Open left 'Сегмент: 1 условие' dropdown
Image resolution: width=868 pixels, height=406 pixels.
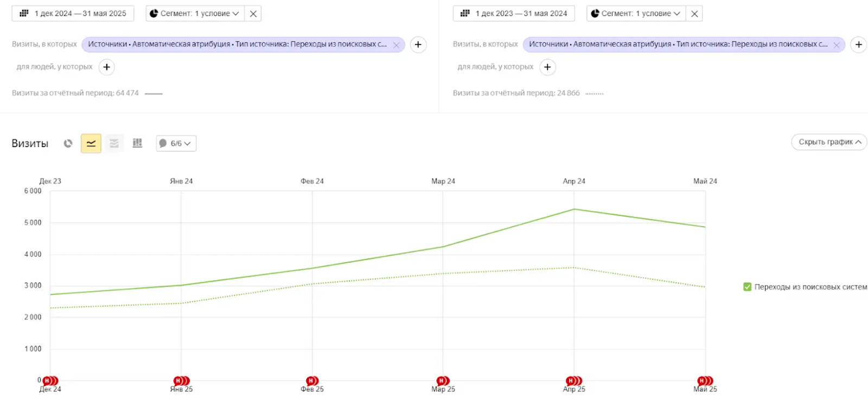tap(195, 14)
